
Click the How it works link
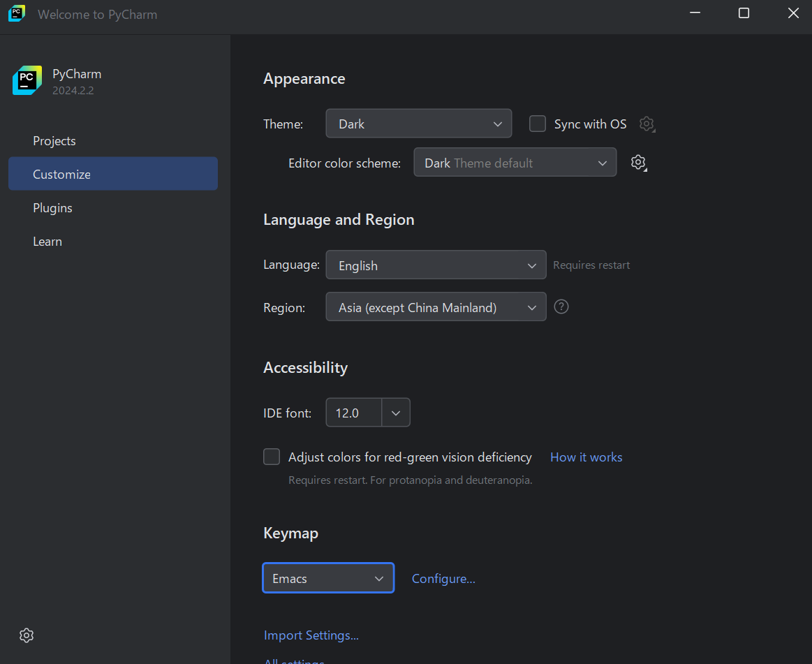tap(586, 457)
